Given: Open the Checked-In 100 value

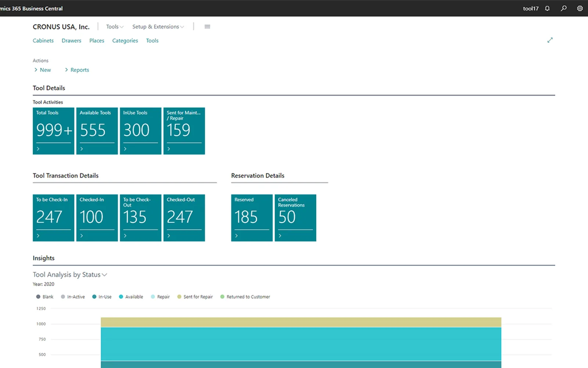Looking at the screenshot, I should [x=92, y=217].
